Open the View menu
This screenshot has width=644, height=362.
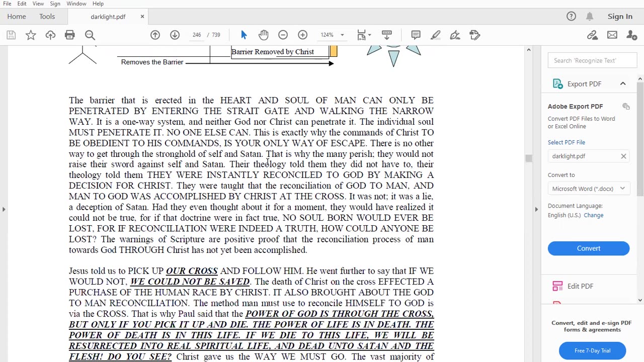[38, 4]
